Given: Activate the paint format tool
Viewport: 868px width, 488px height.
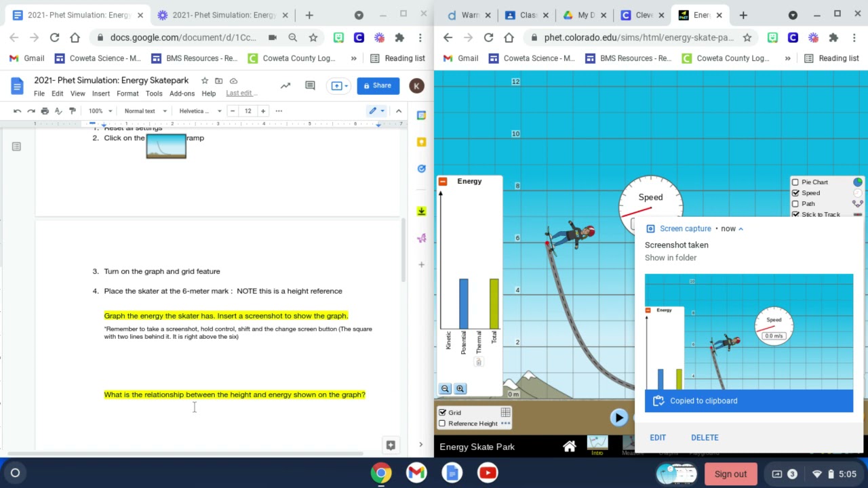Looking at the screenshot, I should [73, 110].
